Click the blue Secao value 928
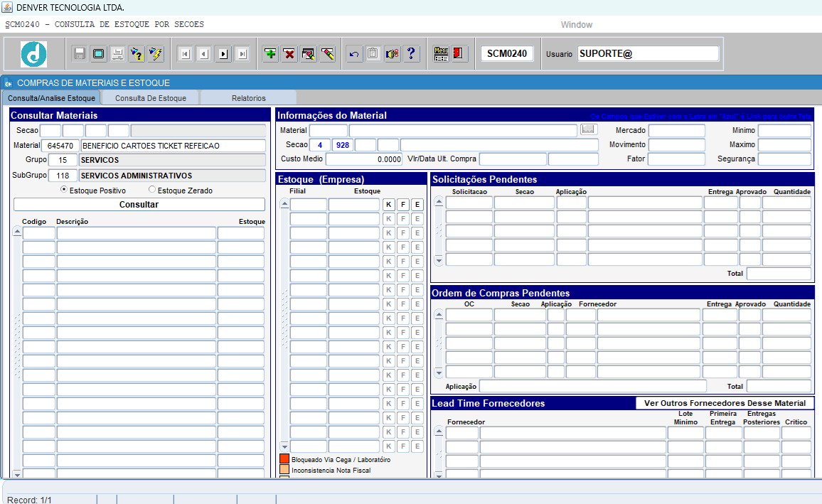The height and width of the screenshot is (504, 822). point(342,145)
